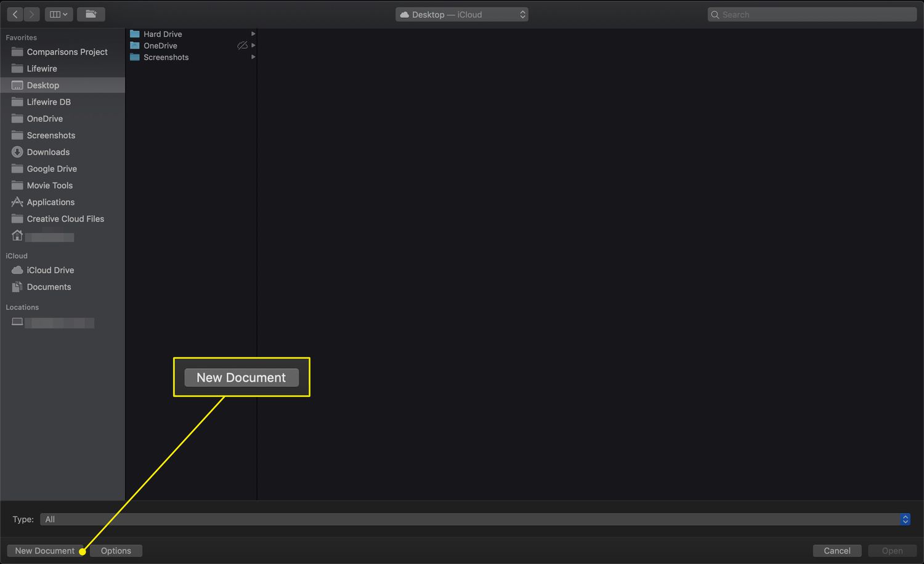Click the New Document button
924x564 pixels.
[x=45, y=550]
